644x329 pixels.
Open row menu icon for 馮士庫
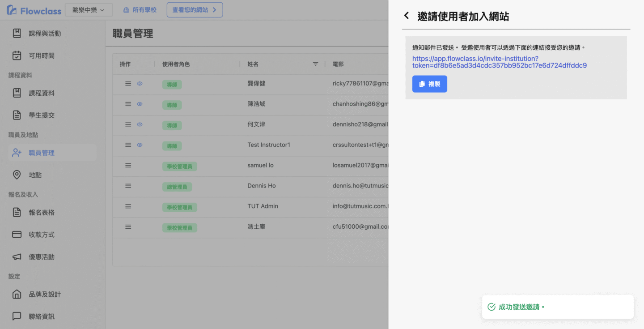point(128,227)
